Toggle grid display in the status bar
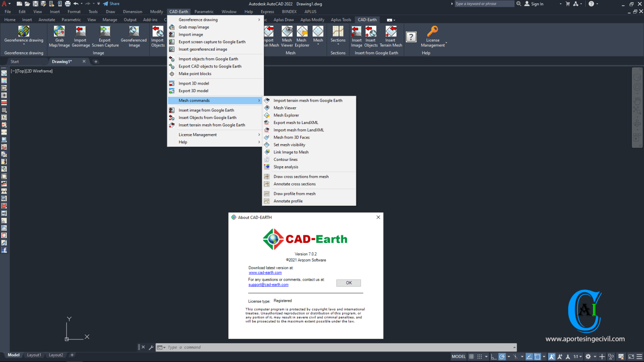The image size is (644, 362). pyautogui.click(x=471, y=356)
